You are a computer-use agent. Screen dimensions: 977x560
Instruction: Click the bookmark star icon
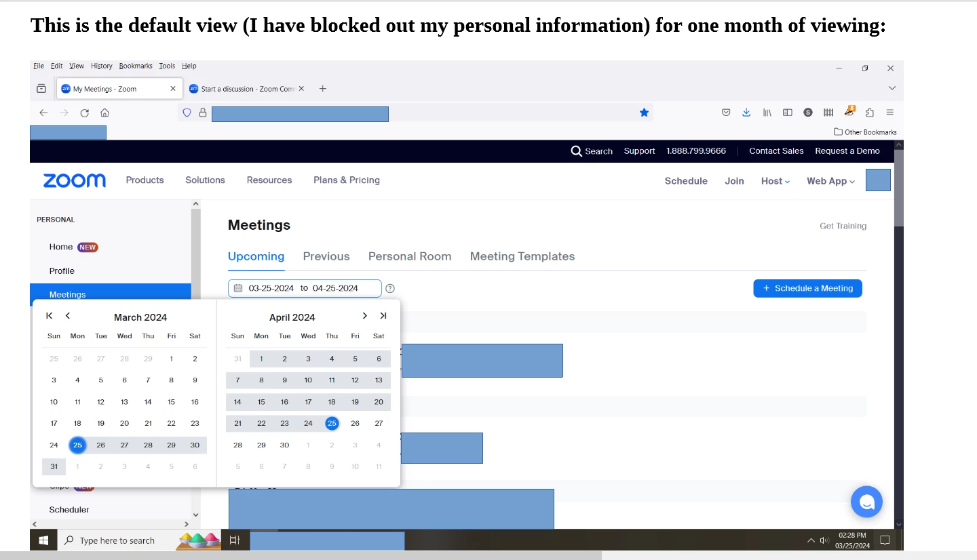click(x=644, y=113)
